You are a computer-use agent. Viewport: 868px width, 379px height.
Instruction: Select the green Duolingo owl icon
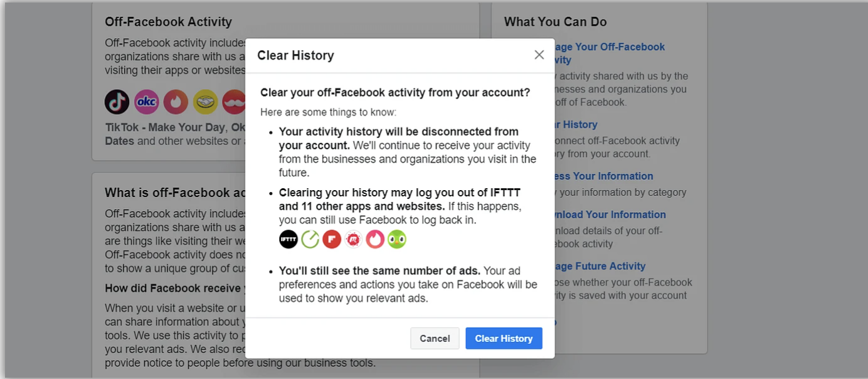(x=397, y=239)
